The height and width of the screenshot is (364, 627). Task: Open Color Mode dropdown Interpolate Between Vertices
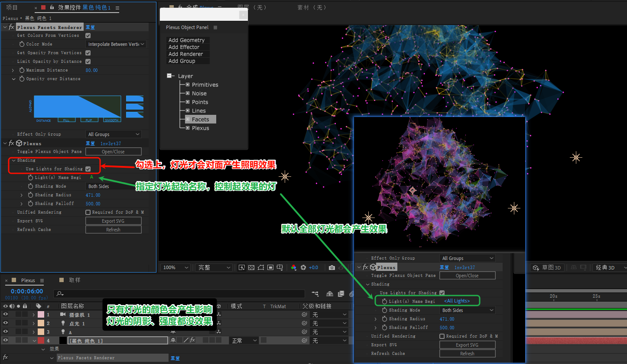pos(116,44)
